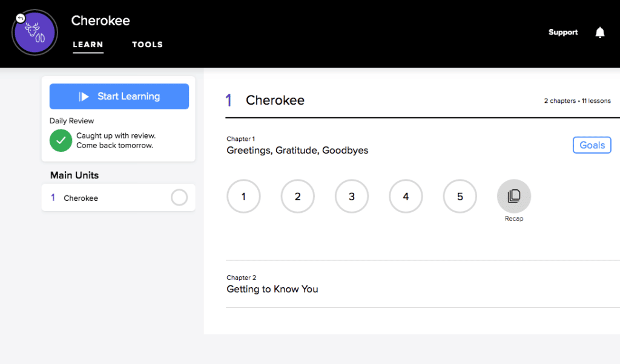Expand Chapter 2 Getting to Know You
This screenshot has height=364, width=620.
272,289
